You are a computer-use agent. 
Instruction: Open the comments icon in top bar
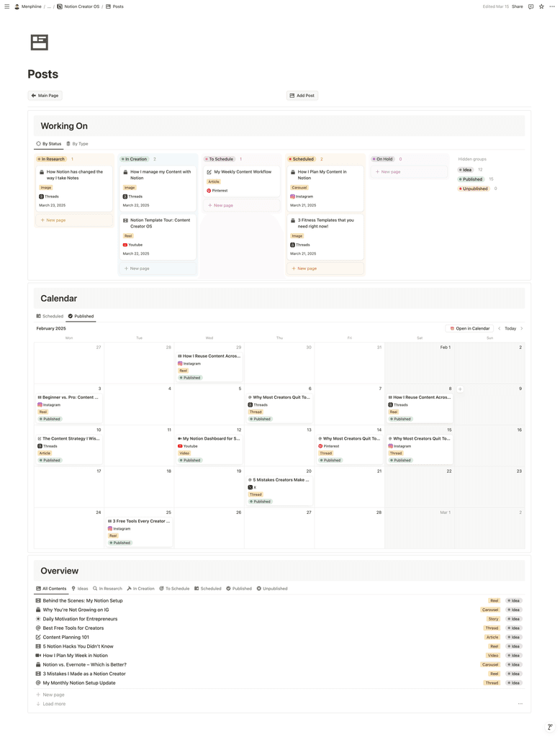tap(530, 6)
